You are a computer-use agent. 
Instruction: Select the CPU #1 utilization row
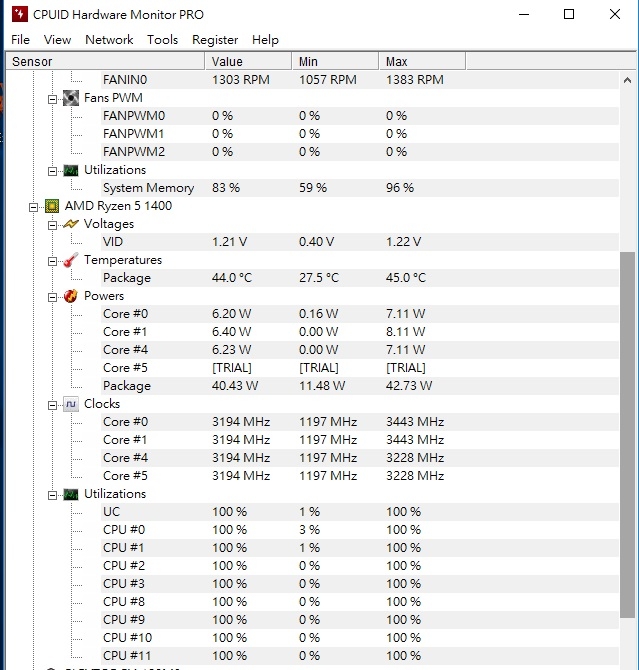click(x=359, y=548)
